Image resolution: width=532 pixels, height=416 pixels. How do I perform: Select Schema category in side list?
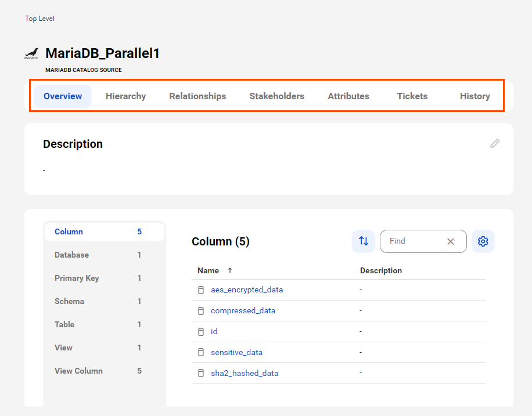tap(105, 301)
